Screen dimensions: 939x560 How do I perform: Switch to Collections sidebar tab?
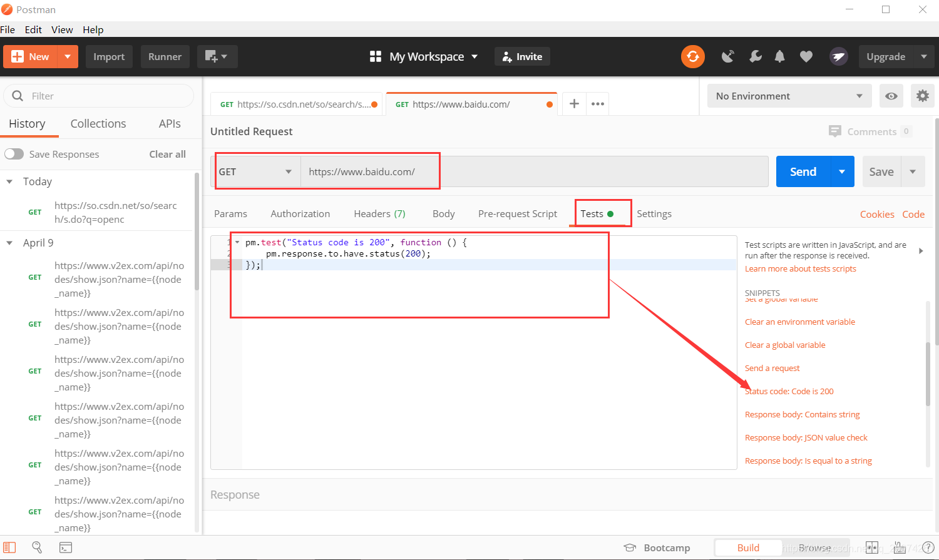click(98, 123)
